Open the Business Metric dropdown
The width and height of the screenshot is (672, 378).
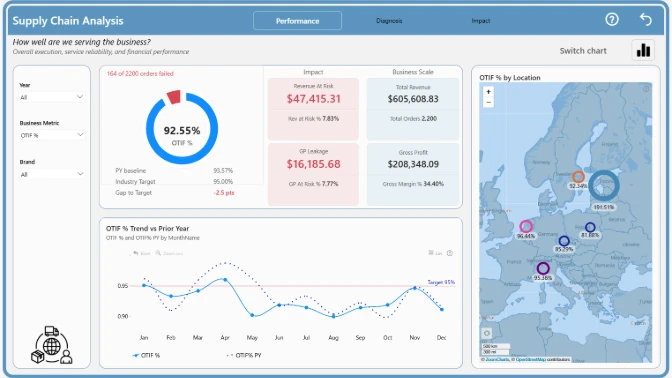coord(51,135)
